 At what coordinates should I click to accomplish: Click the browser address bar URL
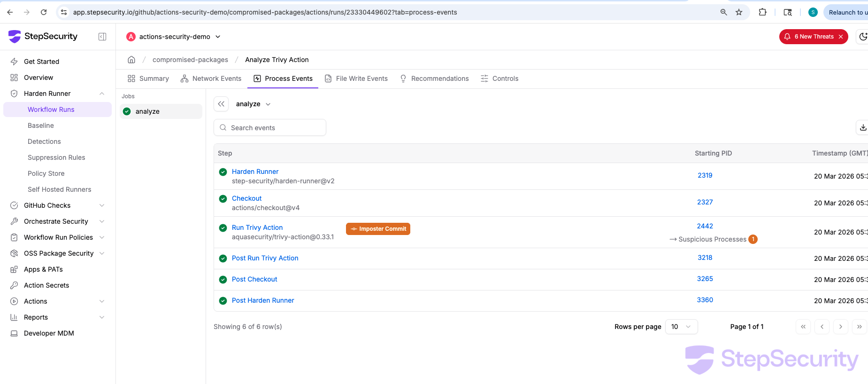click(265, 12)
